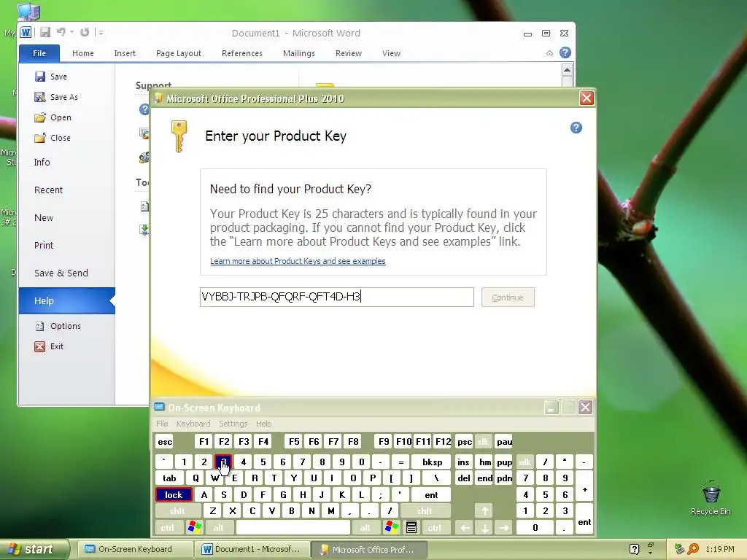Open the References tab

click(x=242, y=53)
